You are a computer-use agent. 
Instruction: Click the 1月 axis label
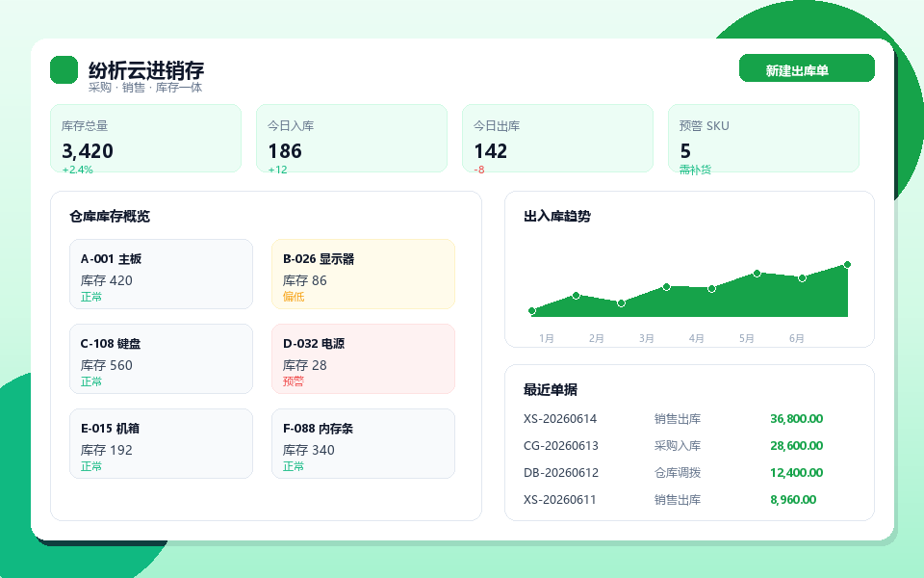click(547, 338)
